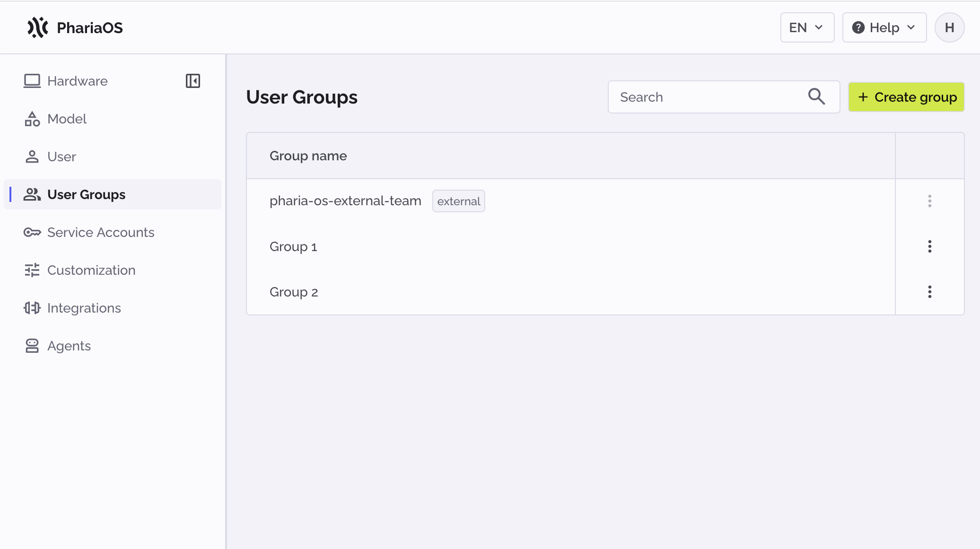
Task: Open the User Groups navigation item
Action: point(86,194)
